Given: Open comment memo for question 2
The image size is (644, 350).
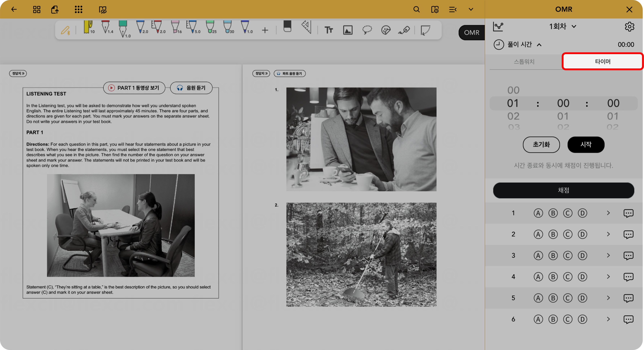Looking at the screenshot, I should (628, 234).
